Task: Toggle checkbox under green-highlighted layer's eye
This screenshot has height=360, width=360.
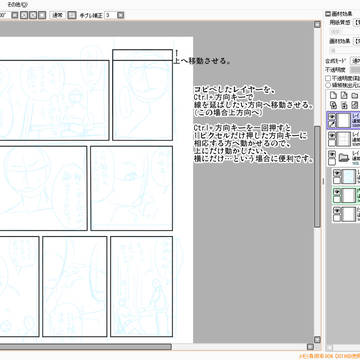Action: [337, 199]
